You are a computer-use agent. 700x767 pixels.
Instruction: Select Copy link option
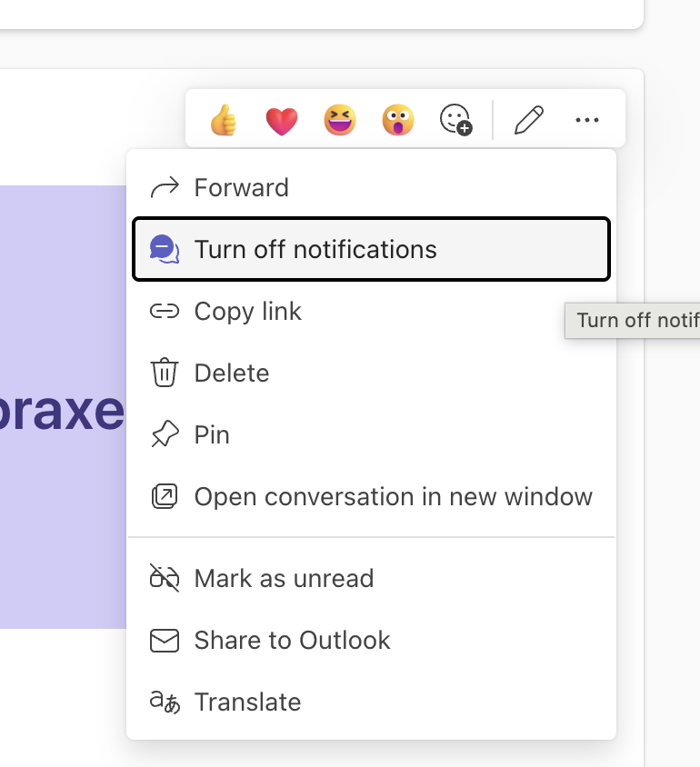coord(371,311)
